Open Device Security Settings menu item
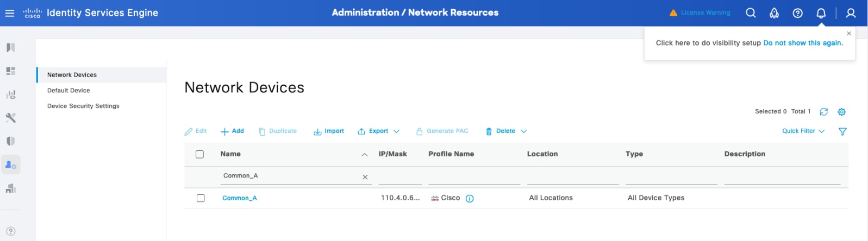 (83, 106)
